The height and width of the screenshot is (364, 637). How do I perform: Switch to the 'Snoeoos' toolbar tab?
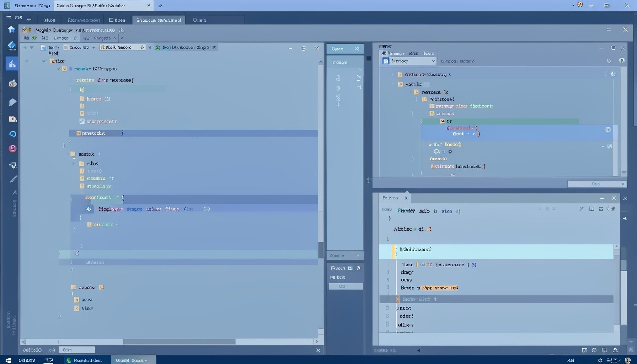tap(159, 20)
